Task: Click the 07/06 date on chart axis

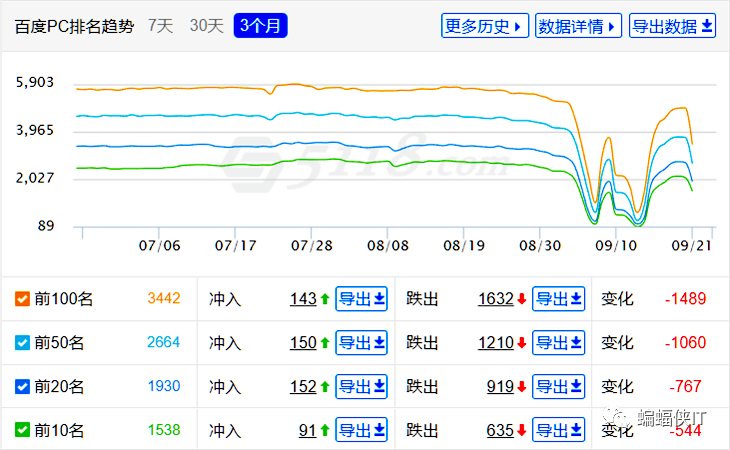Action: pyautogui.click(x=159, y=245)
